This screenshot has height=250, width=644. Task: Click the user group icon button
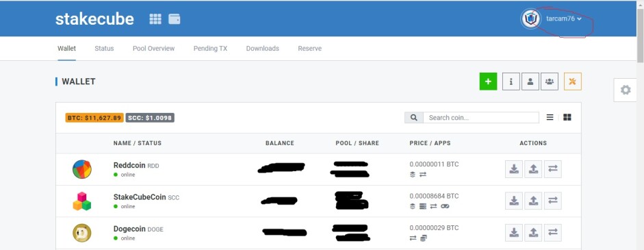550,82
